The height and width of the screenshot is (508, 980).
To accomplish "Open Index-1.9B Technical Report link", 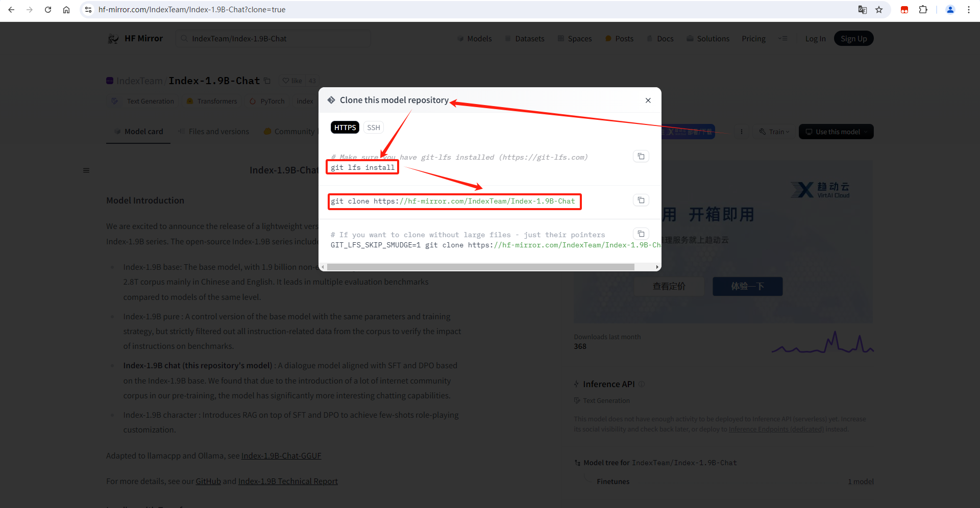I will point(288,481).
